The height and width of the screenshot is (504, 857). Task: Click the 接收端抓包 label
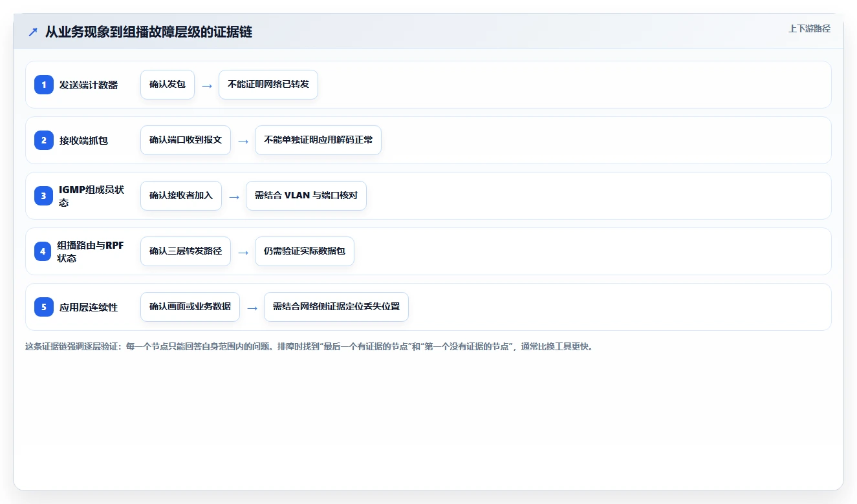coord(84,140)
